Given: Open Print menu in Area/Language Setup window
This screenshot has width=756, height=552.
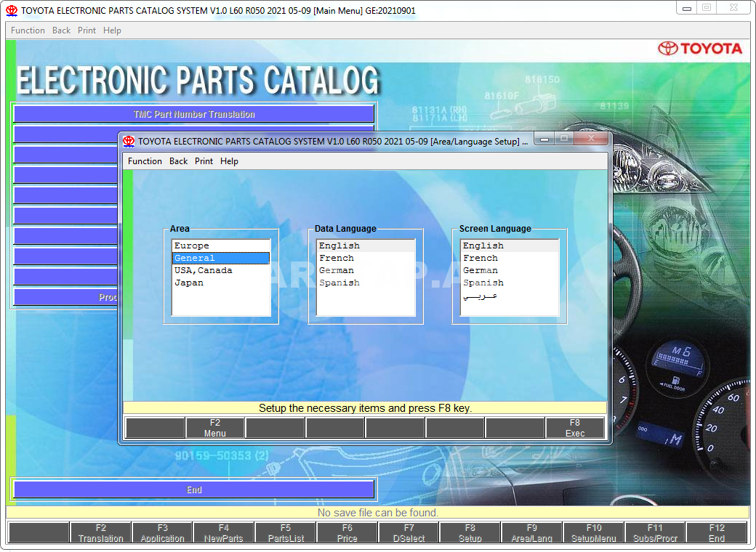Looking at the screenshot, I should pos(204,161).
